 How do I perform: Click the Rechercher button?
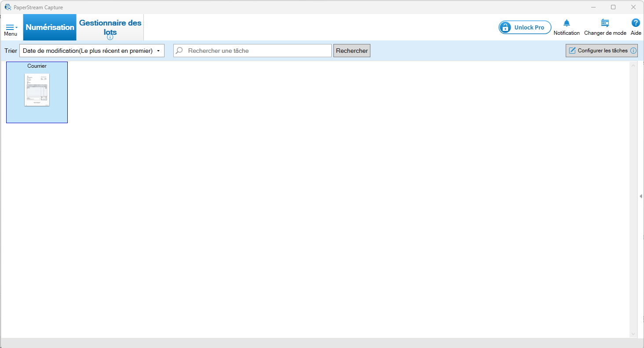pos(352,51)
